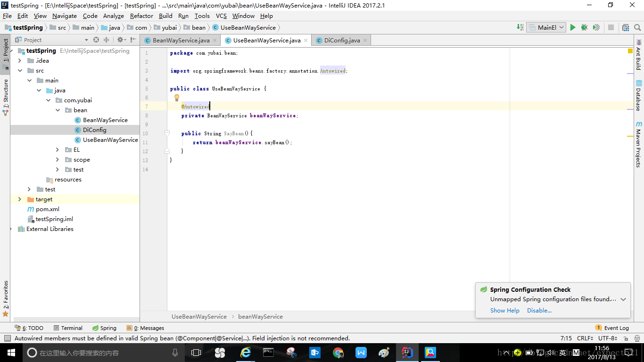644x362 pixels.
Task: Click the Cortana microphone icon
Action: coord(175,353)
